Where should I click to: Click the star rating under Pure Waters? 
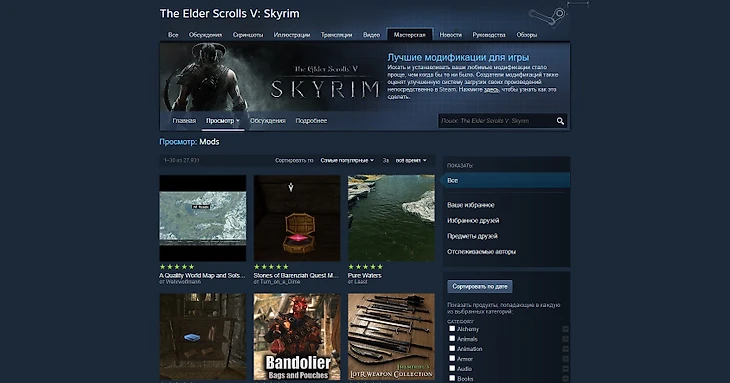click(x=365, y=267)
